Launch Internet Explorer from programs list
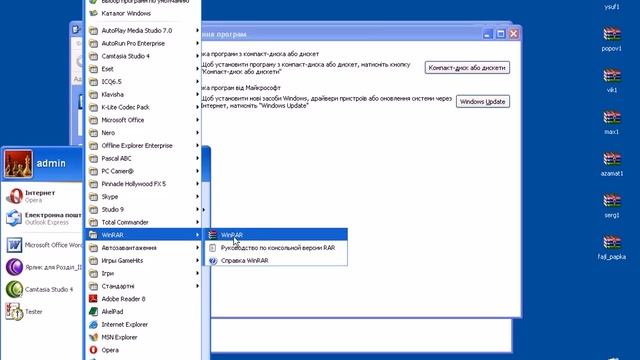This screenshot has width=640, height=360. (x=144, y=324)
